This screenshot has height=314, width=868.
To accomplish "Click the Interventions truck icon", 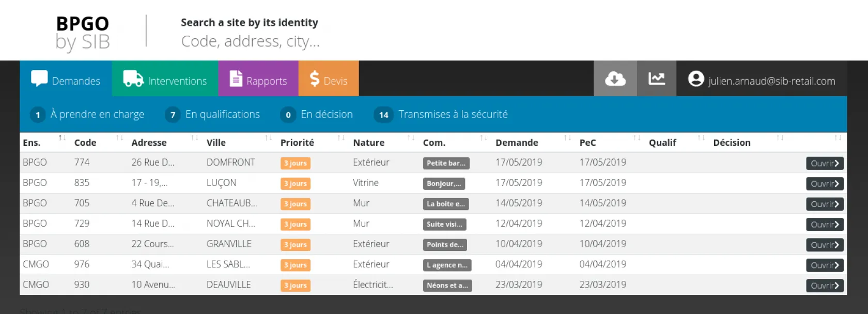I will (x=133, y=79).
